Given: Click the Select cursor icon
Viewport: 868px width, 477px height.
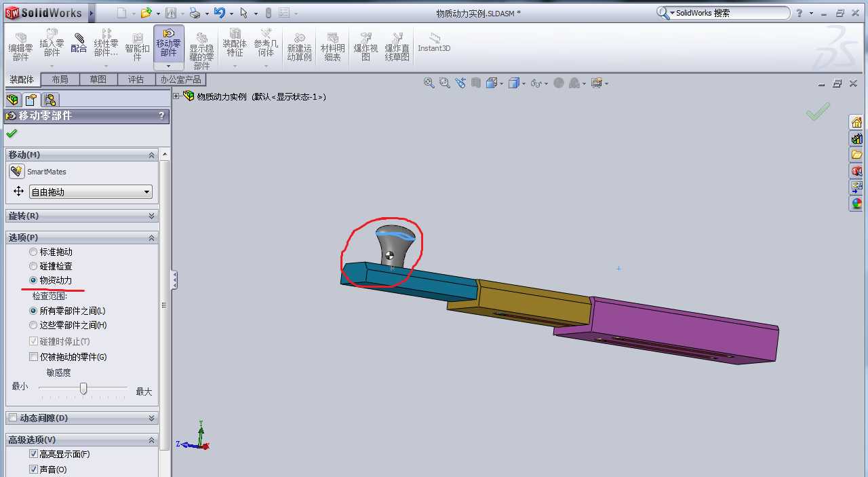Looking at the screenshot, I should click(x=243, y=13).
